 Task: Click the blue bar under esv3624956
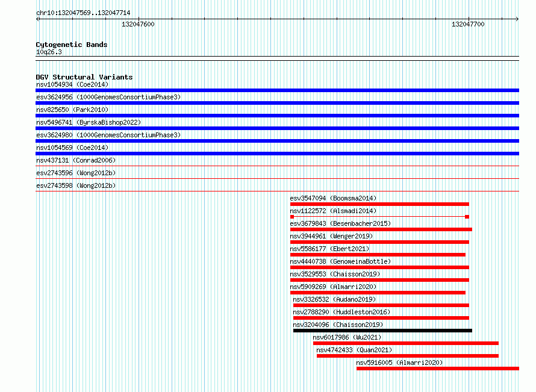pyautogui.click(x=277, y=103)
